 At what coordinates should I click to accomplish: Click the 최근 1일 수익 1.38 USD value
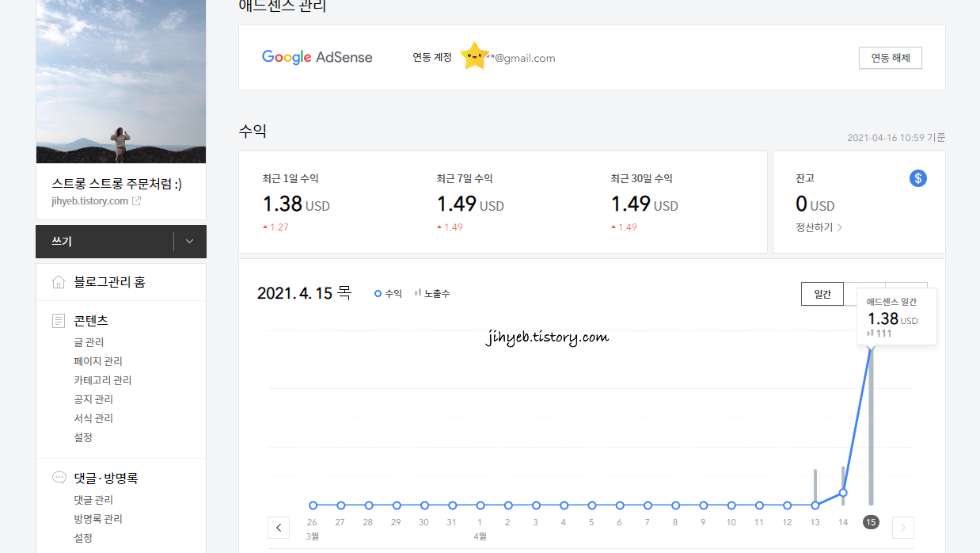[x=296, y=204]
